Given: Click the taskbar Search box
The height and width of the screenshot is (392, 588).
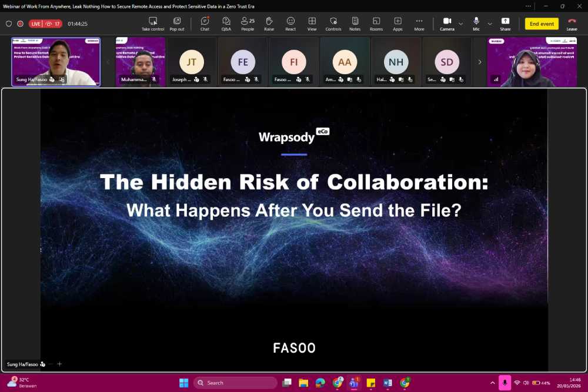Looking at the screenshot, I should [x=236, y=383].
